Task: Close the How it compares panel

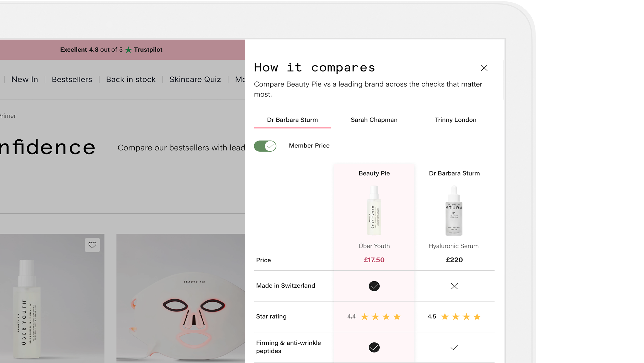Action: coord(484,68)
